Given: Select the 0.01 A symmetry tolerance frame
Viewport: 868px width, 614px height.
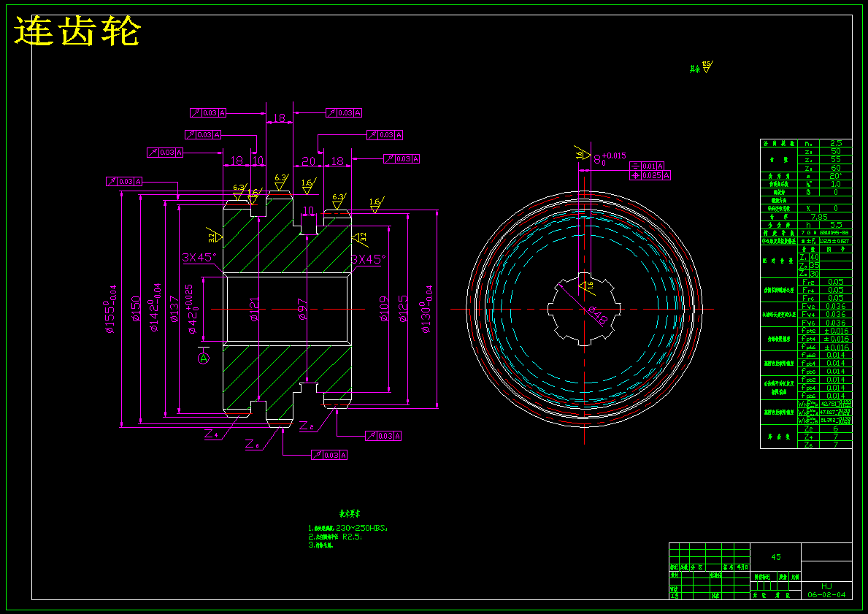Looking at the screenshot, I should click(x=647, y=166).
